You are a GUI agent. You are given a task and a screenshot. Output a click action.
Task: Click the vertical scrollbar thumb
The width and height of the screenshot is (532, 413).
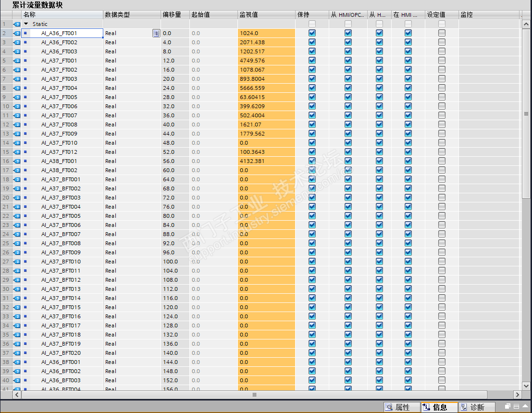click(x=526, y=113)
